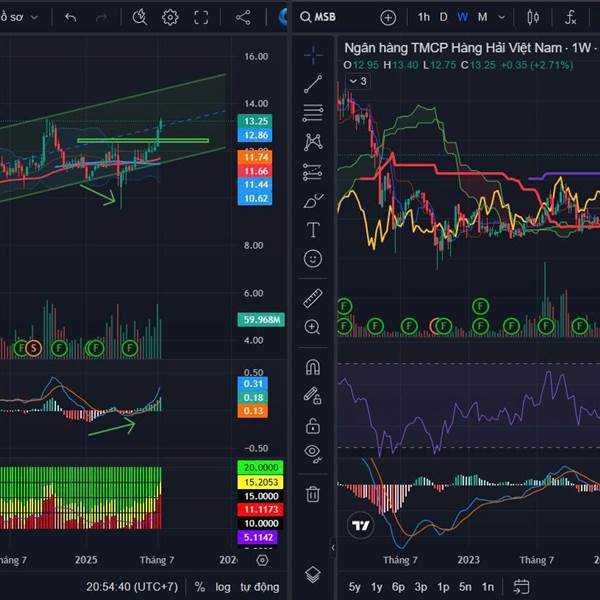The image size is (600, 600).
Task: Select the W weekly timeframe
Action: (463, 17)
